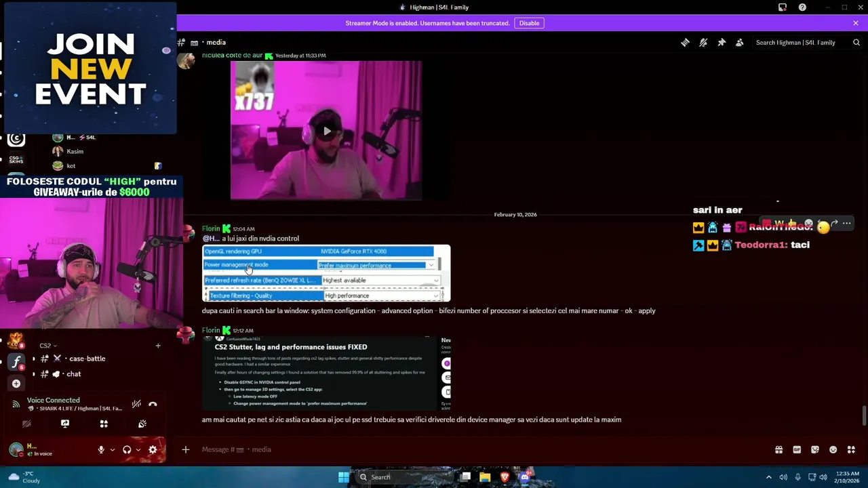Select user ket in voice list
The image size is (868, 488).
pyautogui.click(x=71, y=166)
